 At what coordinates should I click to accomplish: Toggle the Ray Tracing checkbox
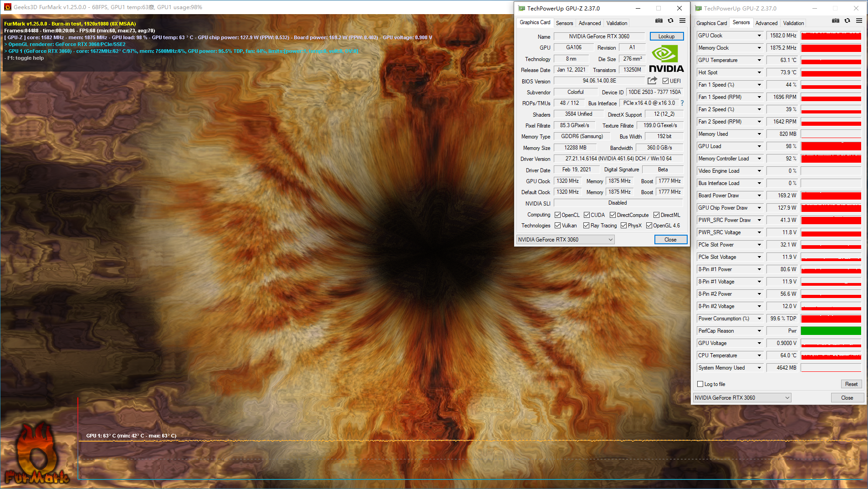(587, 226)
